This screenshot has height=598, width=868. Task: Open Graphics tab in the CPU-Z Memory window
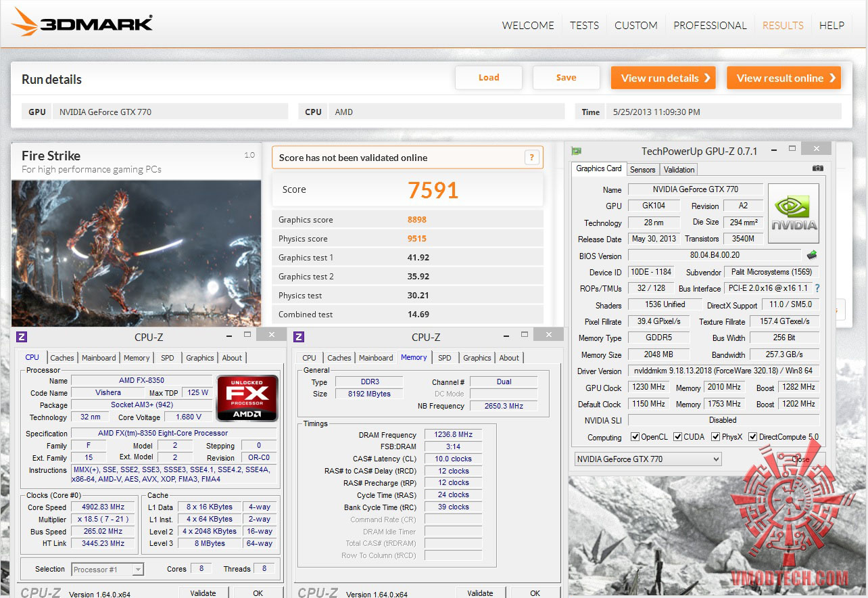point(477,358)
